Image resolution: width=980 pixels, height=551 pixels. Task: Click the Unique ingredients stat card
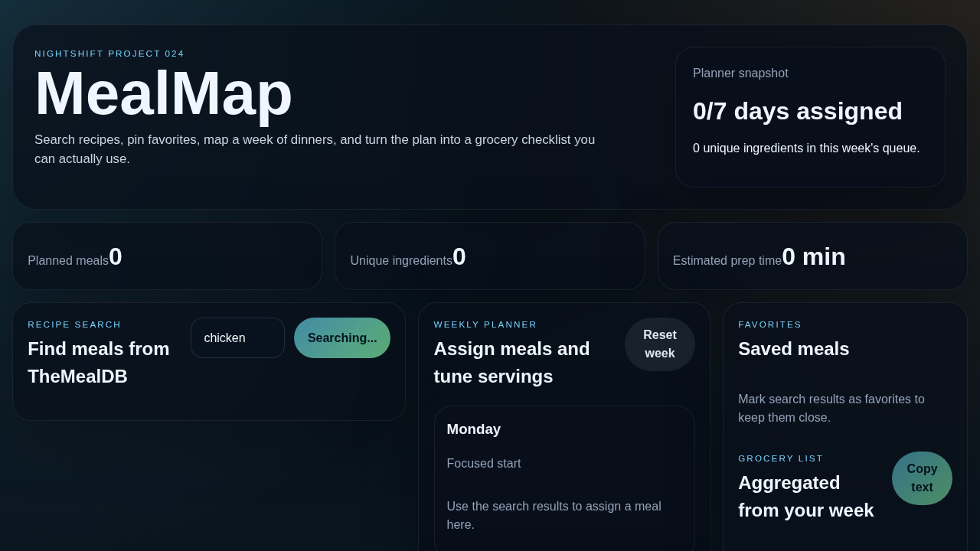(490, 256)
